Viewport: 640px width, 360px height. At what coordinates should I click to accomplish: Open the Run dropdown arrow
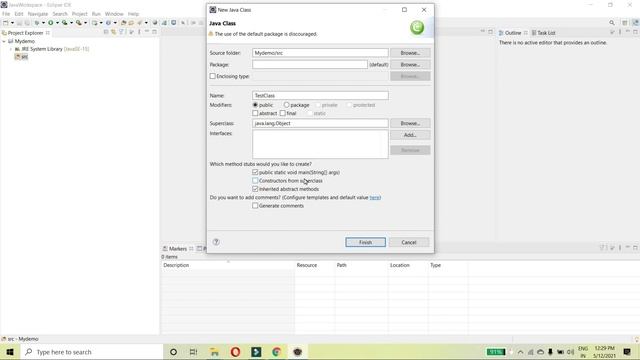pyautogui.click(x=57, y=23)
